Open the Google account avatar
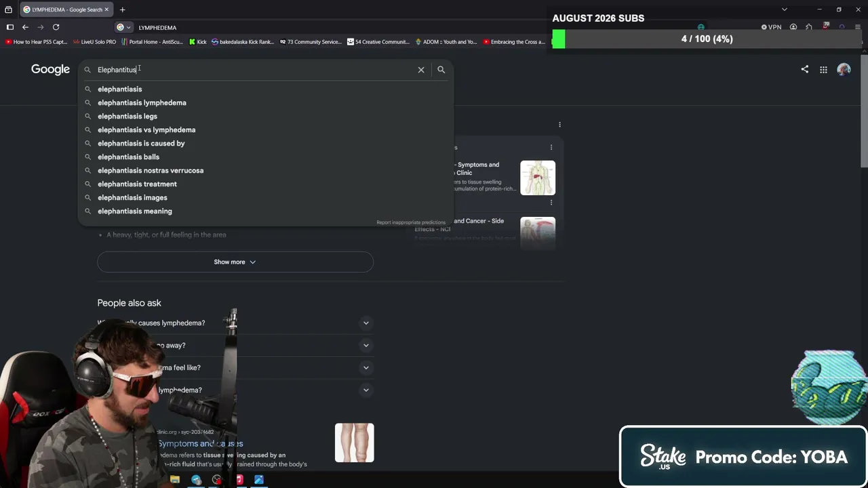The width and height of the screenshot is (868, 488). pyautogui.click(x=844, y=69)
